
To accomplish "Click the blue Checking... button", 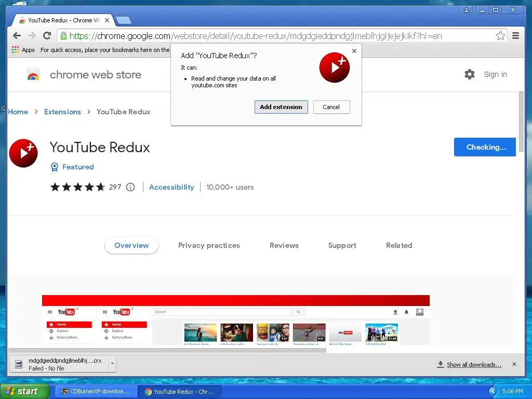I will click(485, 147).
